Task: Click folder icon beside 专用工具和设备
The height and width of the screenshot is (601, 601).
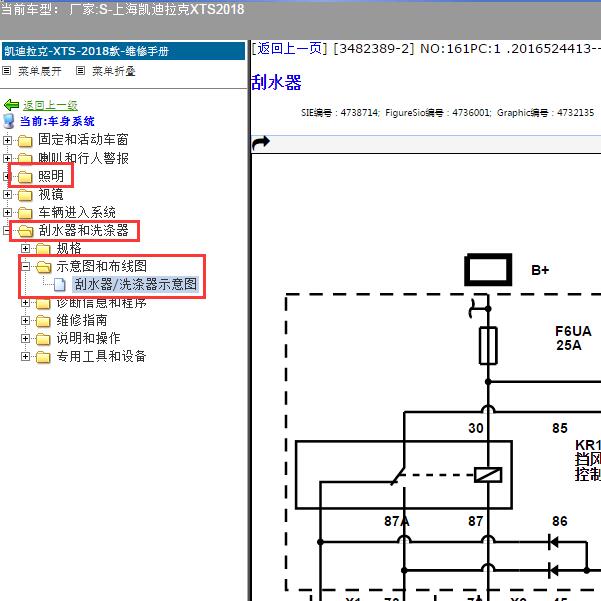Action: (43, 357)
